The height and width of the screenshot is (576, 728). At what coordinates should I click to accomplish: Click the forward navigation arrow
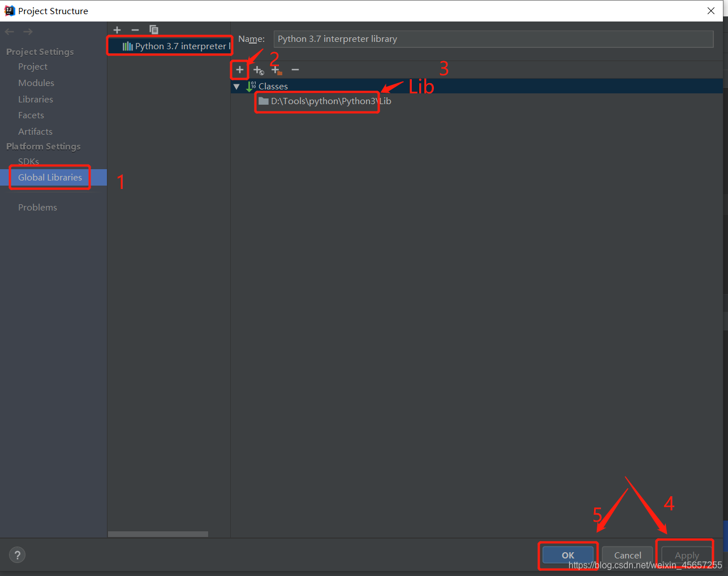(x=28, y=32)
